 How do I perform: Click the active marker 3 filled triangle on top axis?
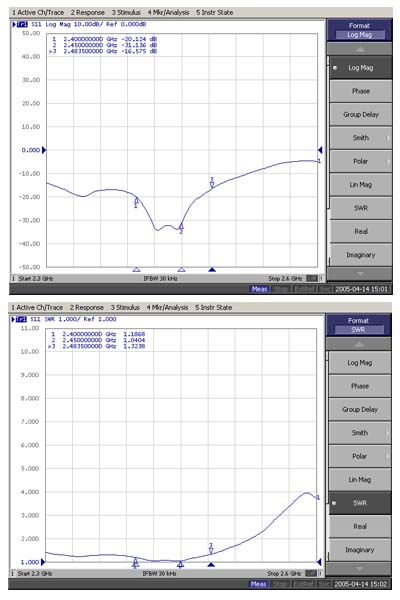click(212, 270)
